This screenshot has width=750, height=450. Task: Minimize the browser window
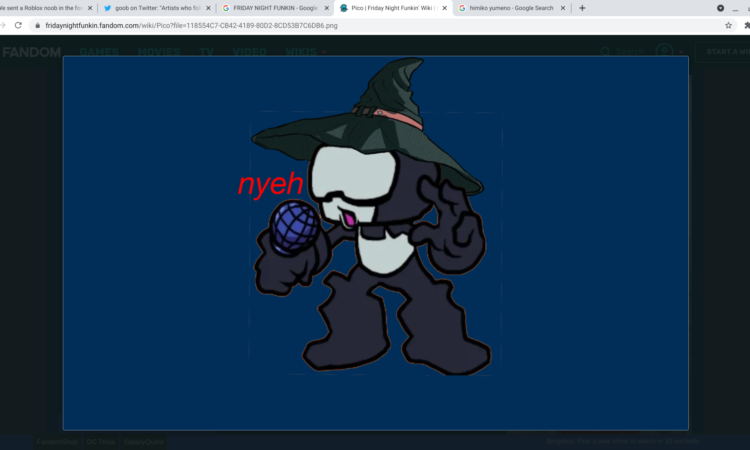click(x=736, y=9)
